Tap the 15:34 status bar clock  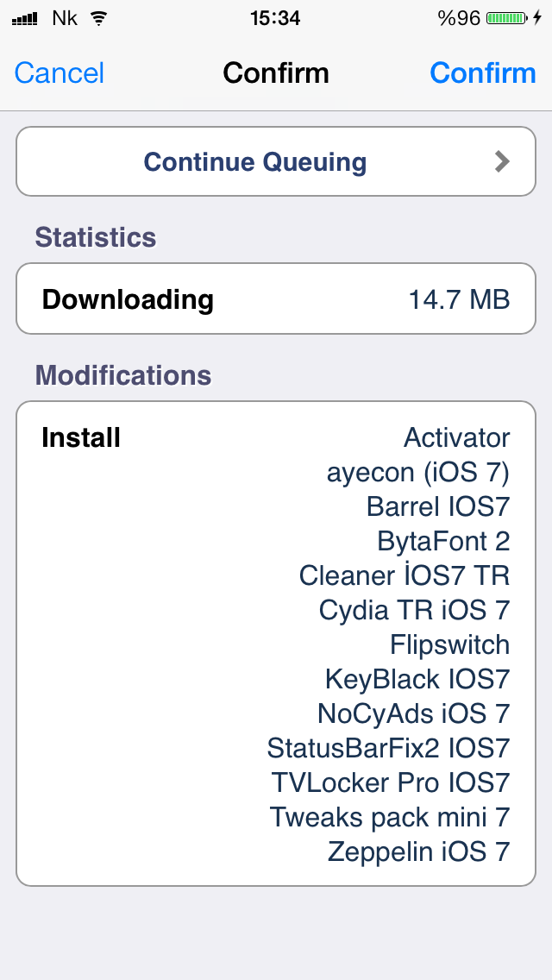(275, 18)
